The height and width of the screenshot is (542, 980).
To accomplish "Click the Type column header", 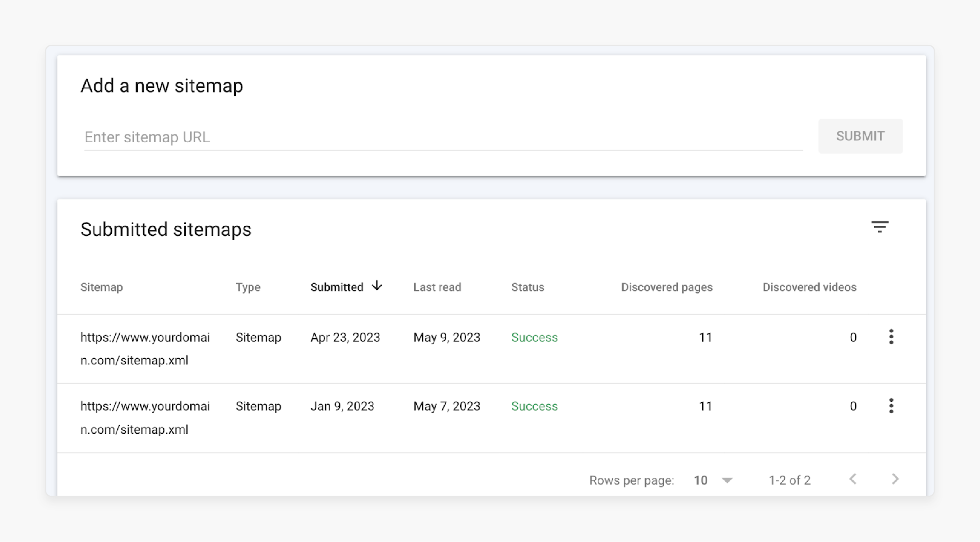I will tap(248, 287).
